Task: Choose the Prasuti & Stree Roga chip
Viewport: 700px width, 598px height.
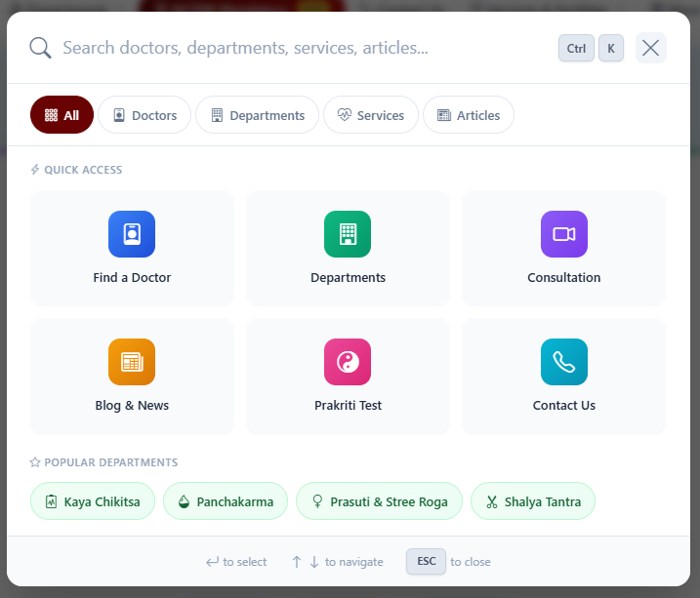Action: [379, 501]
